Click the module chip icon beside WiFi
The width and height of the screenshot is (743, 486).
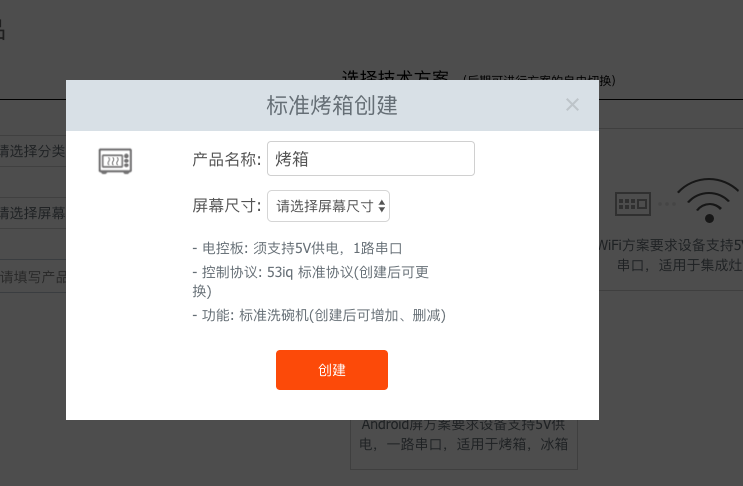click(x=633, y=203)
